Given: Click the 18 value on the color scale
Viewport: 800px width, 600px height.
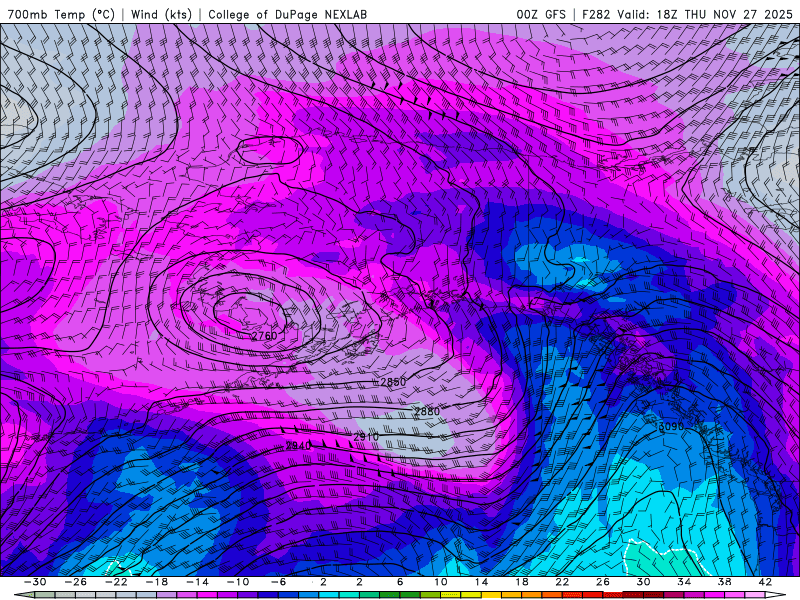Looking at the screenshot, I should [x=521, y=582].
